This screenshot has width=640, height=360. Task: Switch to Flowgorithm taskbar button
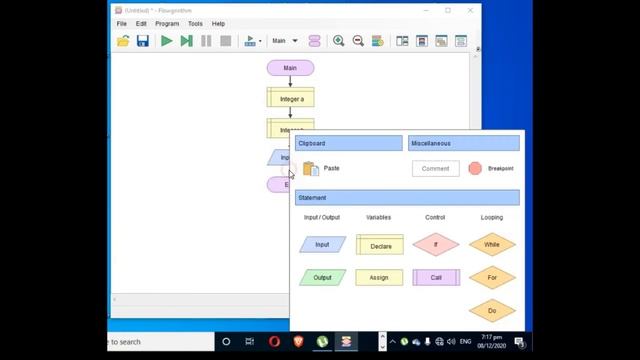click(347, 342)
